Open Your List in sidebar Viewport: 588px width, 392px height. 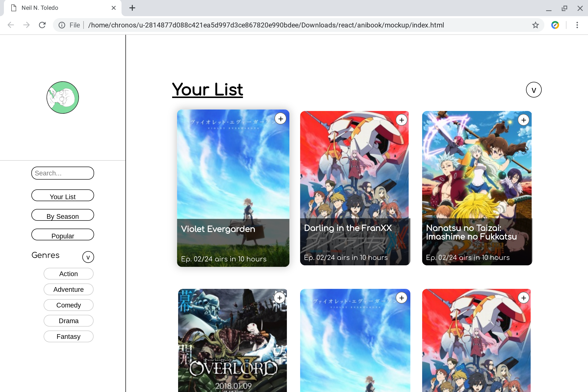(x=62, y=195)
